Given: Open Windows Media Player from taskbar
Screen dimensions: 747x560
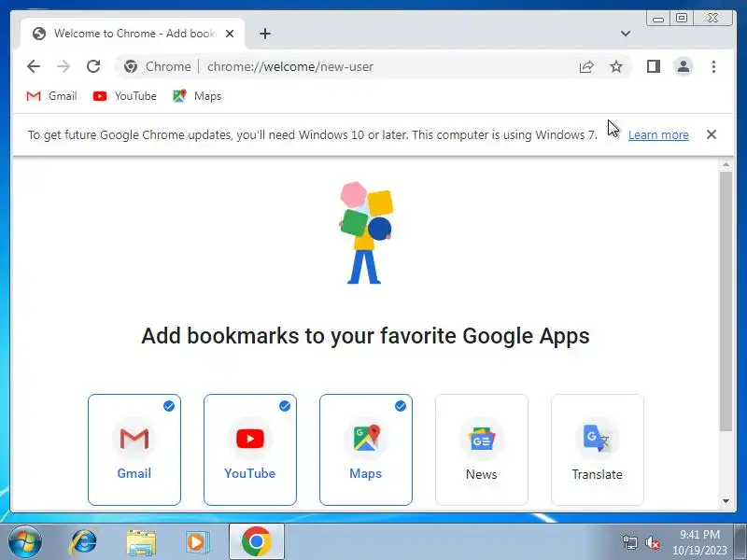Looking at the screenshot, I should 196,542.
